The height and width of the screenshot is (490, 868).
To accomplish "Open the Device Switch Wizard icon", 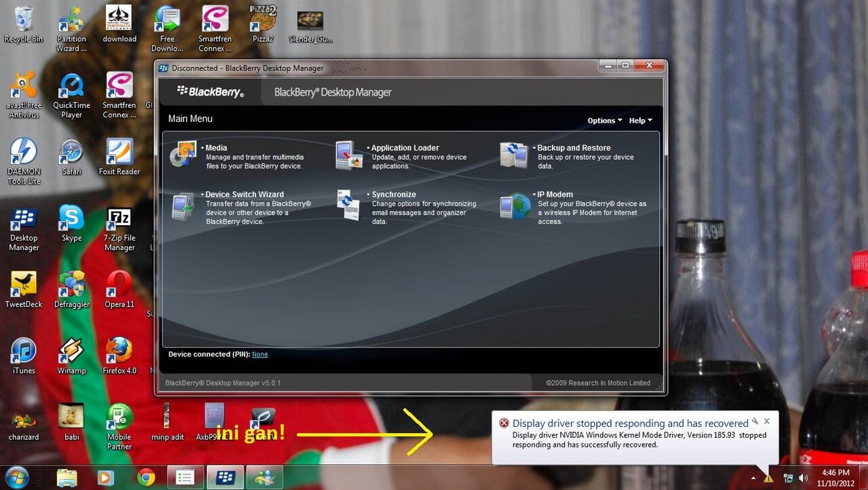I will tap(183, 207).
